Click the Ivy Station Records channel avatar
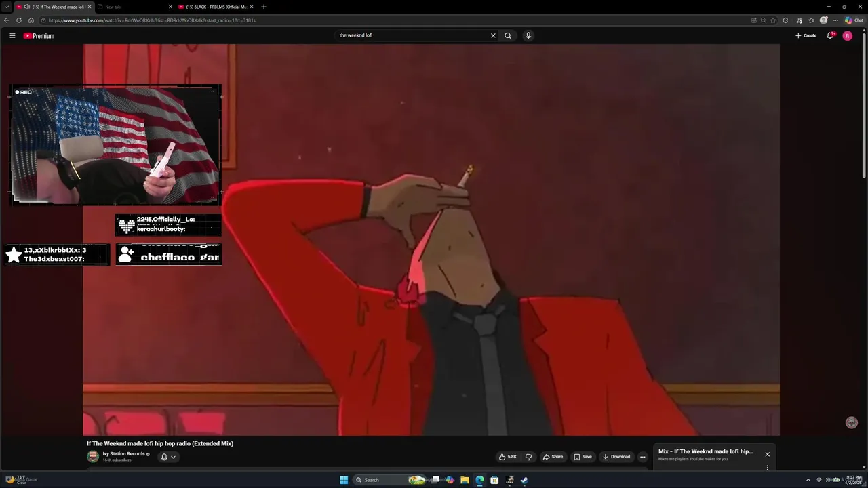This screenshot has height=488, width=868. (x=93, y=456)
